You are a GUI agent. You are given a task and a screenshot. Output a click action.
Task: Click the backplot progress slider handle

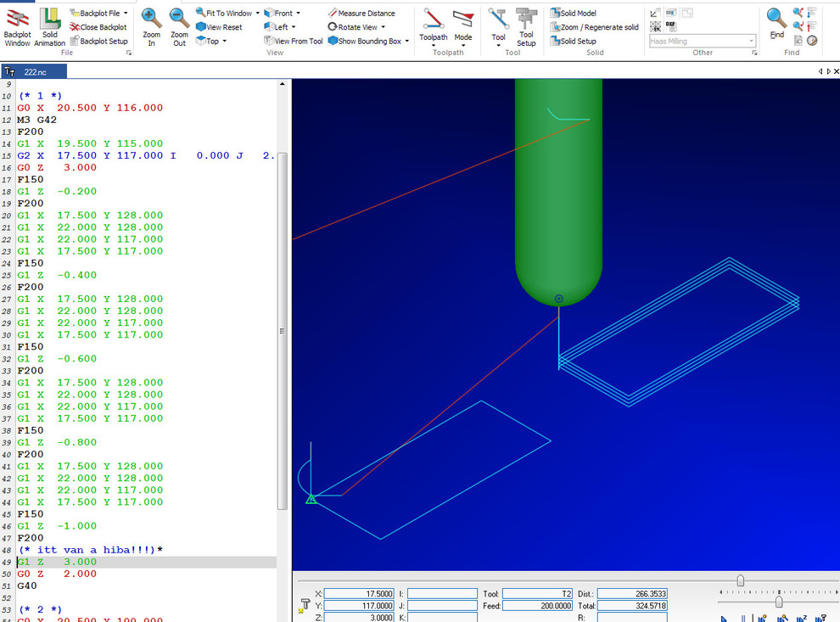(x=741, y=581)
